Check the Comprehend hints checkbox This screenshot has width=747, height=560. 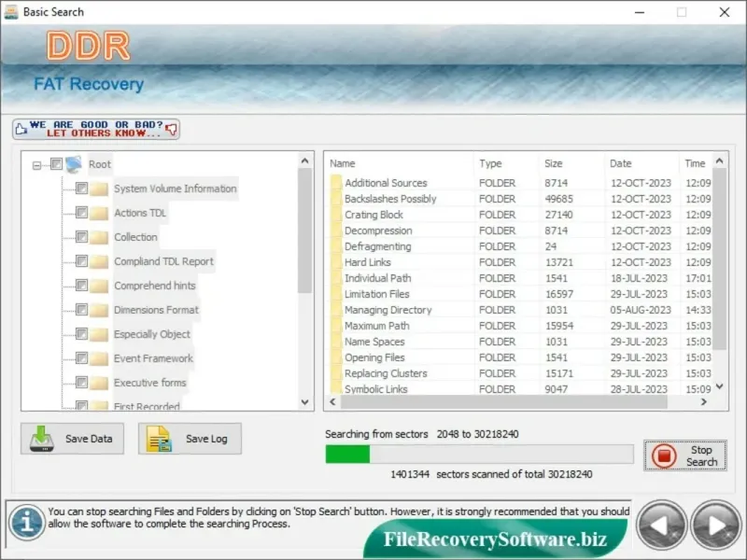(x=81, y=286)
